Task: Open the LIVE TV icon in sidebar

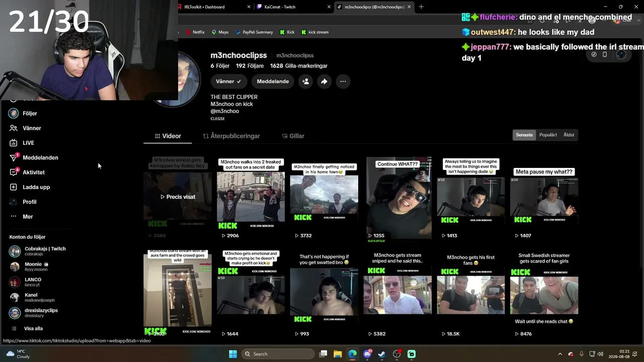Action: click(14, 143)
